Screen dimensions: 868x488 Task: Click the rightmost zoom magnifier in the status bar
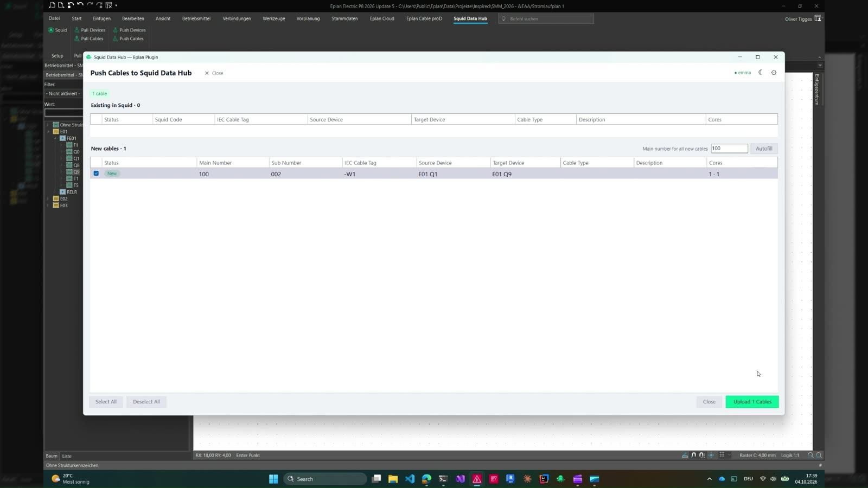(819, 455)
